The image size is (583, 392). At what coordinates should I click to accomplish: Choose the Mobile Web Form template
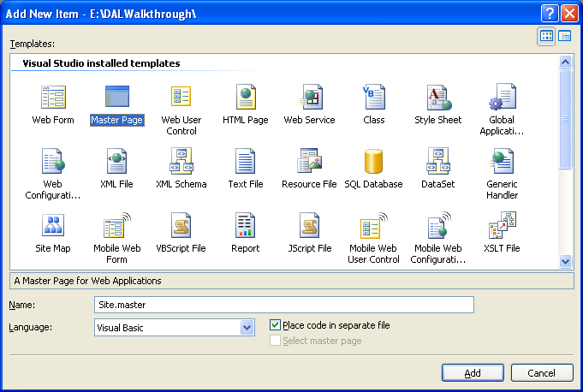(117, 225)
